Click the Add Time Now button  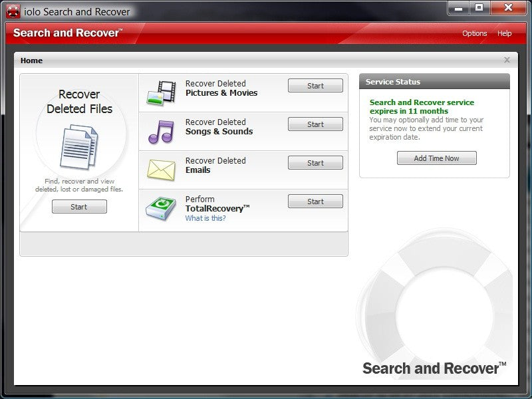(437, 158)
